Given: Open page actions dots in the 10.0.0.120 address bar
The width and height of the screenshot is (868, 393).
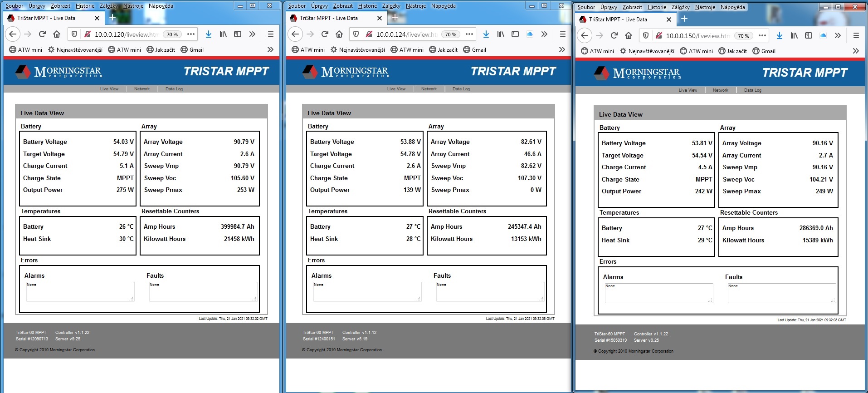Looking at the screenshot, I should tap(191, 34).
